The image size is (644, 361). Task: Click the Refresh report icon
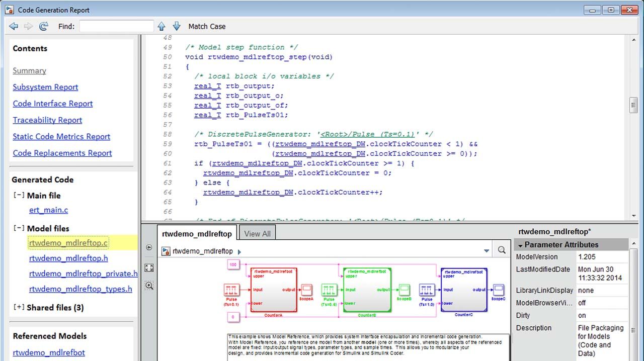pos(44,26)
